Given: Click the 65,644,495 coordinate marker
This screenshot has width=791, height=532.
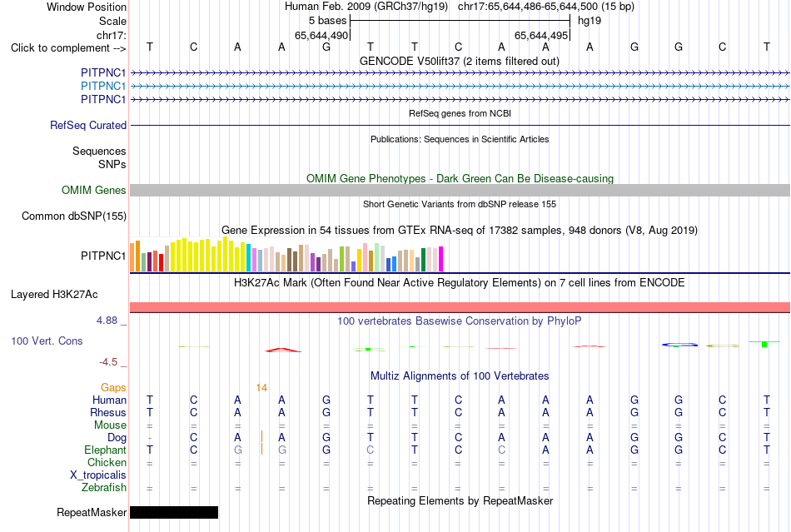Looking at the screenshot, I should pos(541,35).
